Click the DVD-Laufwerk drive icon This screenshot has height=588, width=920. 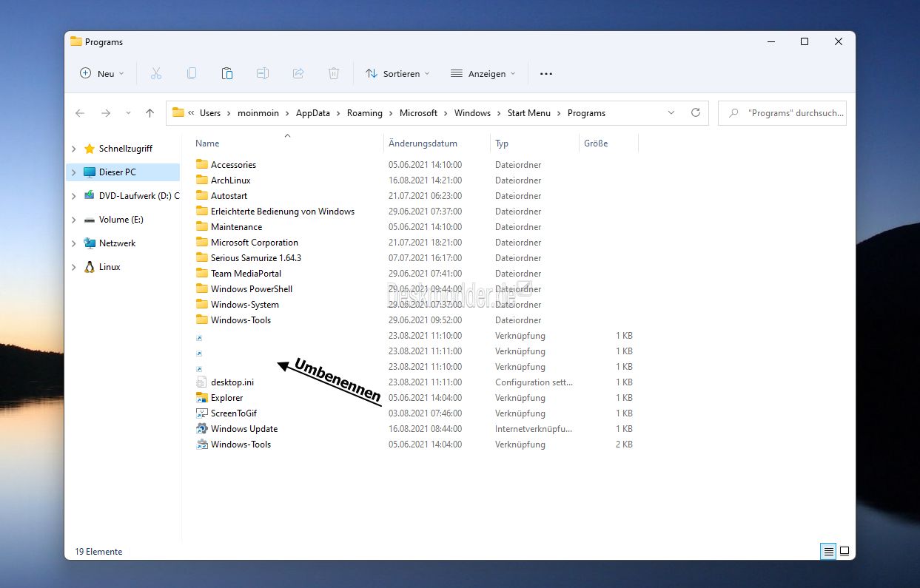coord(90,196)
